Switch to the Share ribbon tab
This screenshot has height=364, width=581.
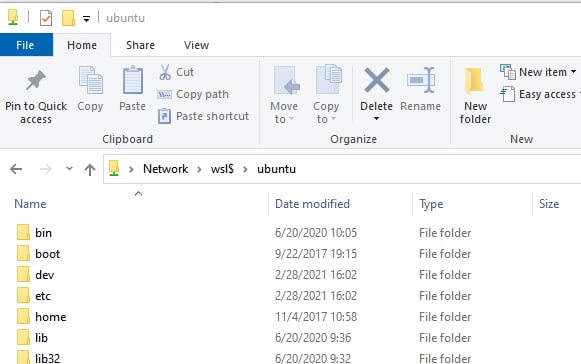(140, 45)
